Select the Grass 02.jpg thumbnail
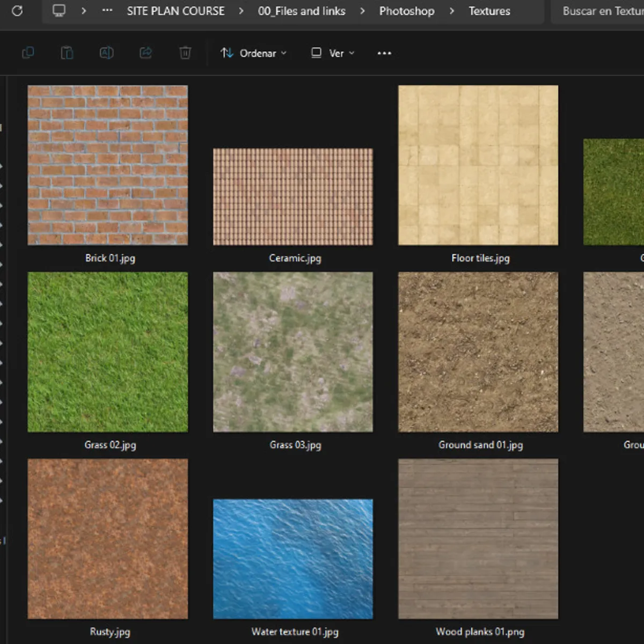Image resolution: width=644 pixels, height=644 pixels. (x=107, y=352)
